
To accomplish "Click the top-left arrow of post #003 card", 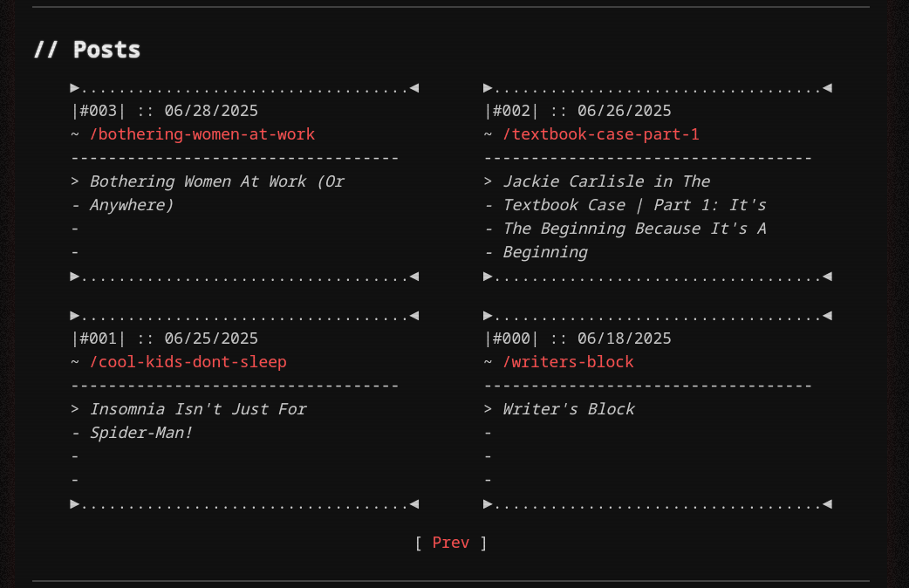I will click(76, 88).
